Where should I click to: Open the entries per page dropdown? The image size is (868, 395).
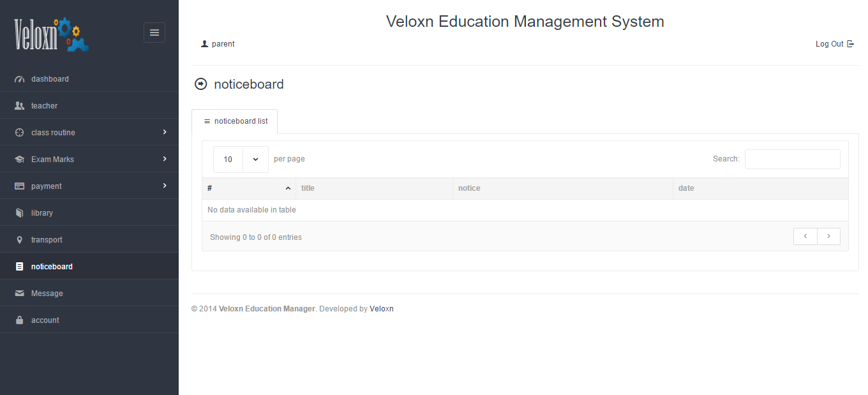[241, 160]
